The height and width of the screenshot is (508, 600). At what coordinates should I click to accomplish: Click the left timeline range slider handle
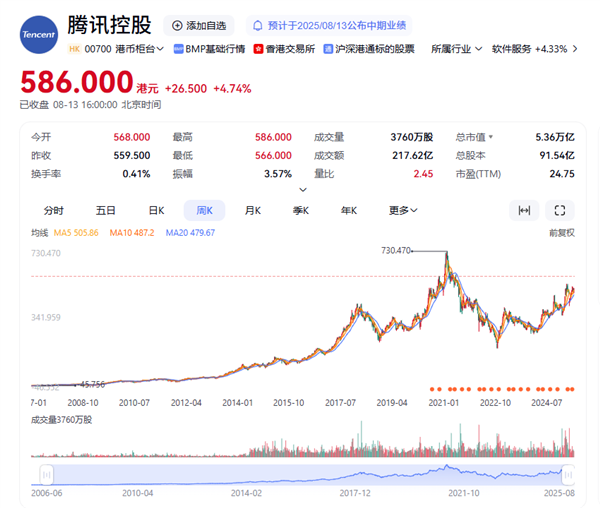(x=44, y=472)
